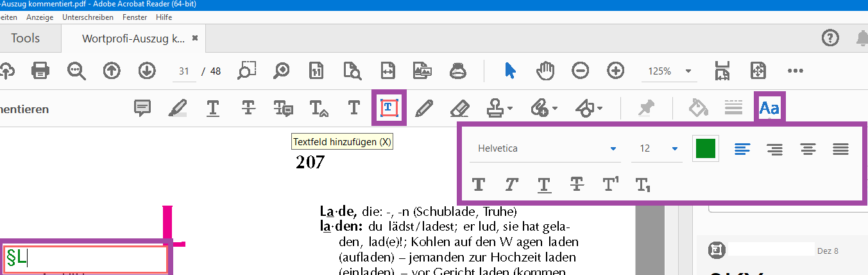Toggle italic text formatting
This screenshot has width=868, height=275.
click(x=511, y=185)
